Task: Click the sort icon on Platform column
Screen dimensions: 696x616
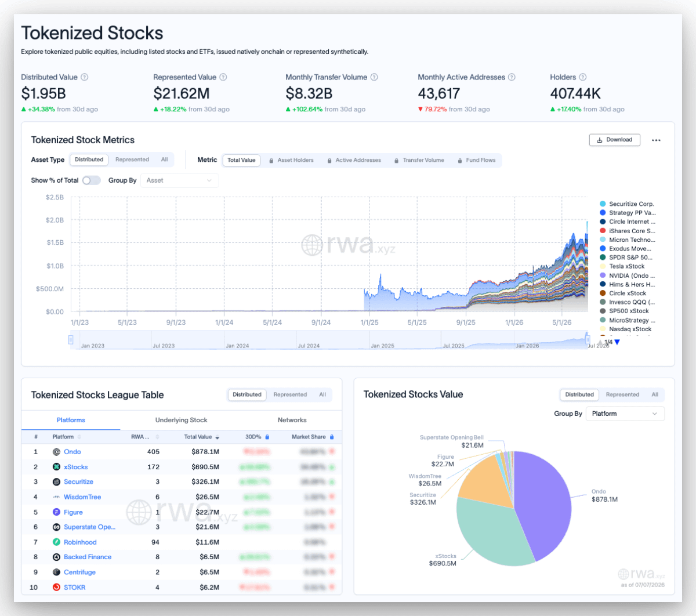Action: [79, 437]
